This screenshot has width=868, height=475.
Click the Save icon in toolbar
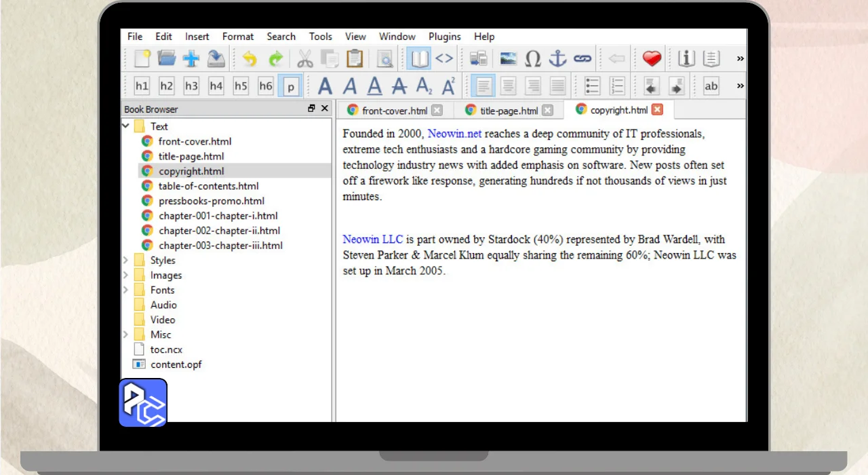point(216,59)
